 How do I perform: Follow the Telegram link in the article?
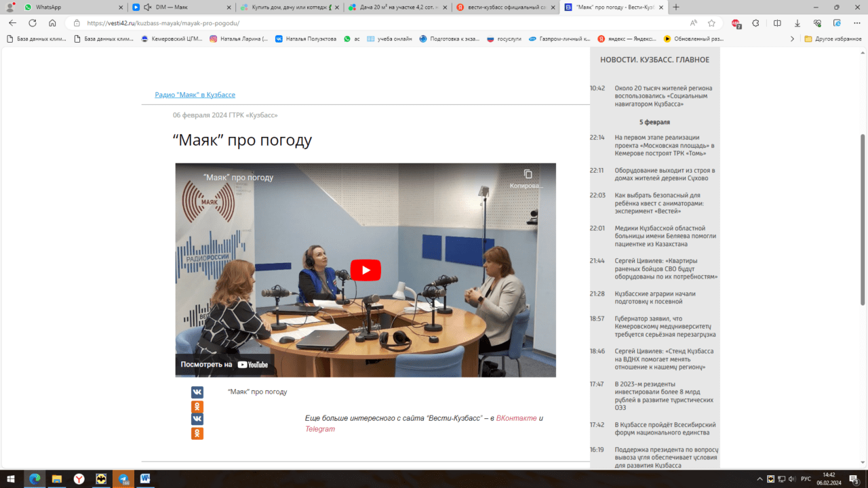320,429
